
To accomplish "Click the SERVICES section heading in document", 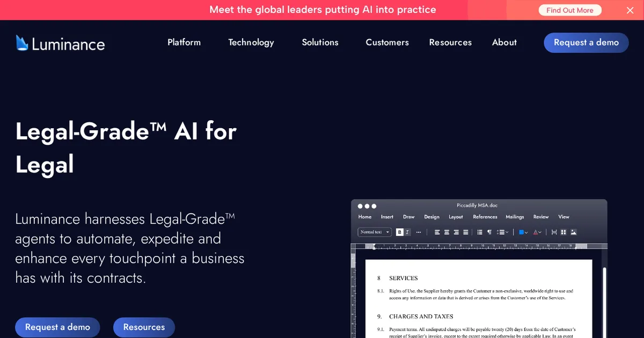I will (x=404, y=278).
